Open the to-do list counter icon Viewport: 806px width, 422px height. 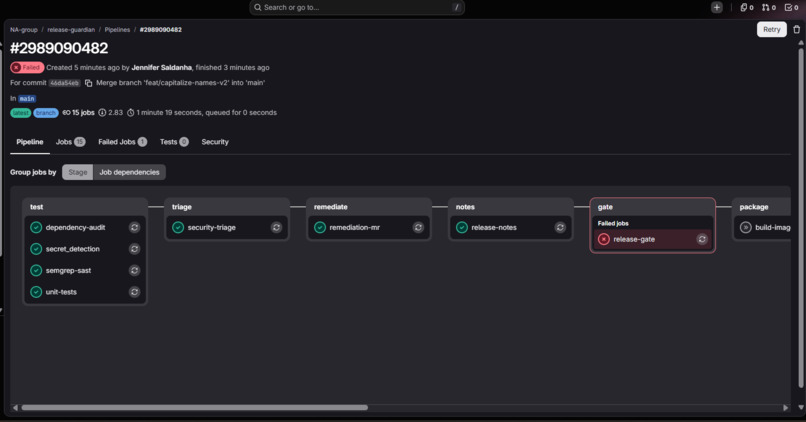click(x=792, y=7)
